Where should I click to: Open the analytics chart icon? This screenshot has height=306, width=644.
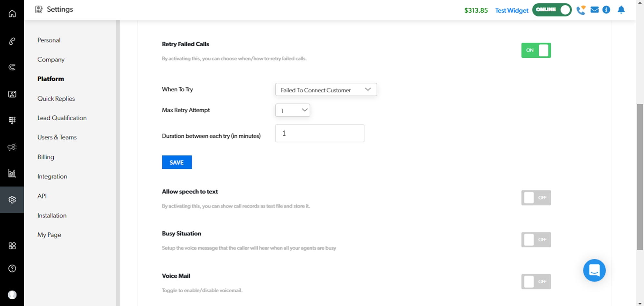12,173
